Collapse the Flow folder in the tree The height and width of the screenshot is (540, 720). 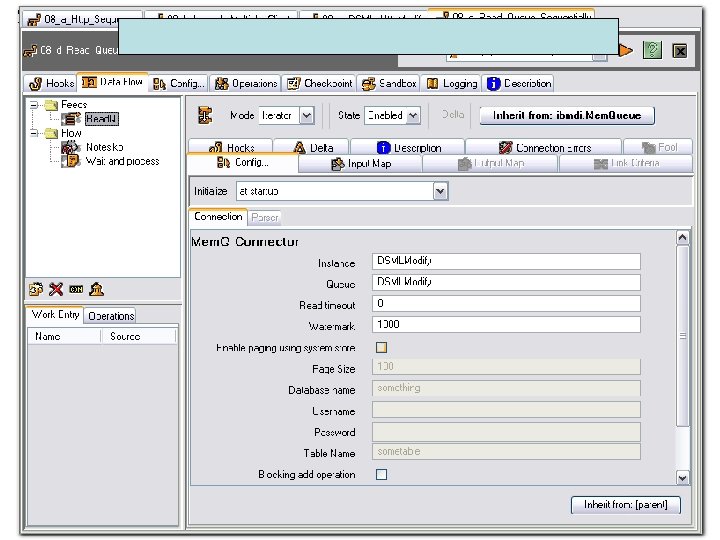34,133
